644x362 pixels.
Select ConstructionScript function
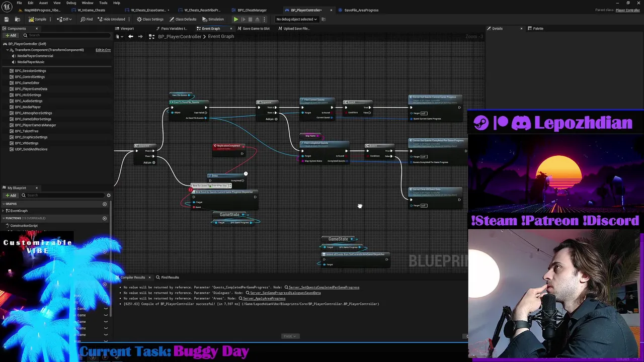(x=24, y=226)
